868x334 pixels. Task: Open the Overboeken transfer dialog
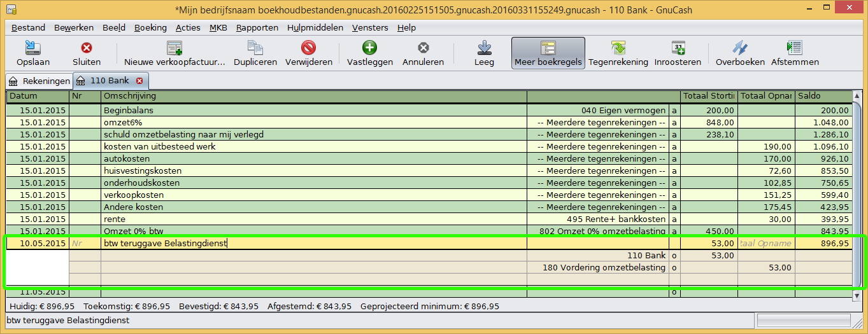740,53
